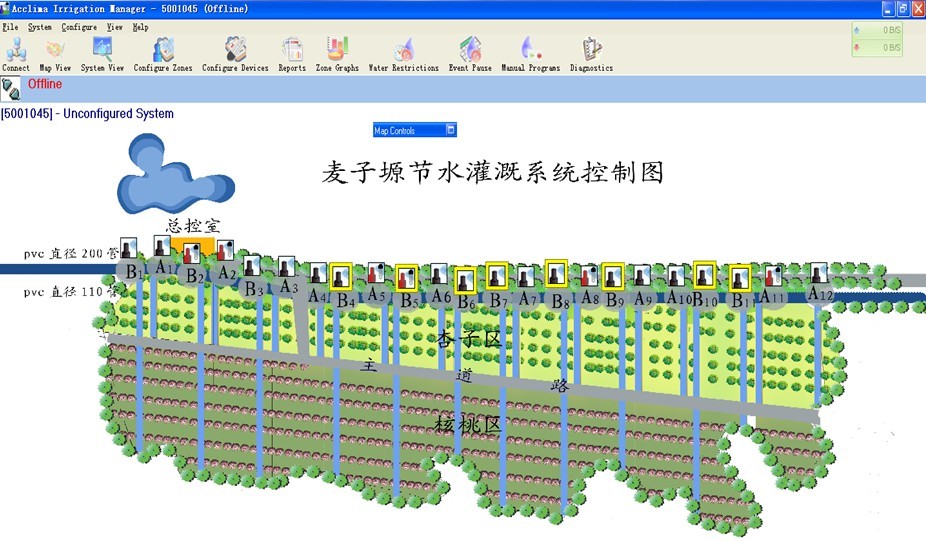Open the View menu
Screen dimensions: 926x541
pos(115,27)
